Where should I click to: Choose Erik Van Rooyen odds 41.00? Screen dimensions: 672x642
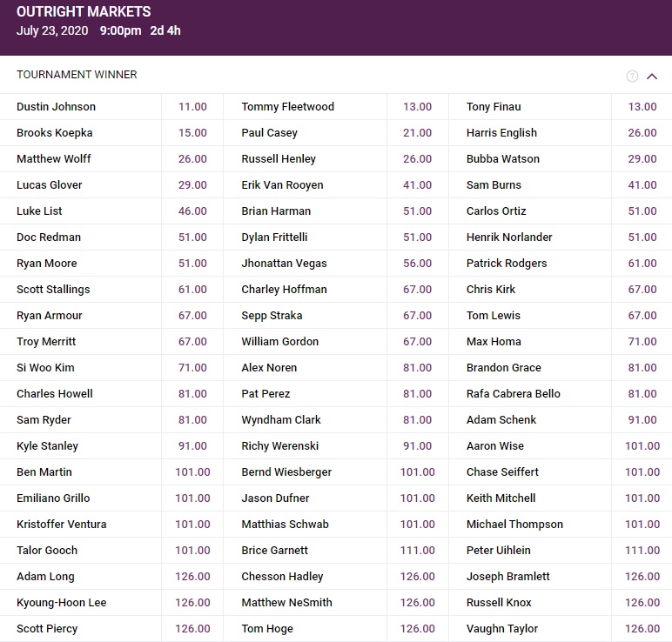(418, 185)
